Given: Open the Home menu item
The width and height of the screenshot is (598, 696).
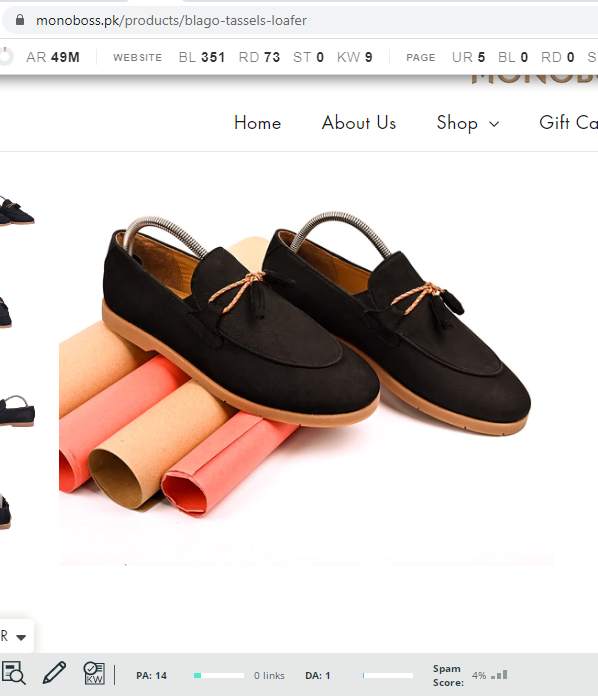Looking at the screenshot, I should click(x=257, y=123).
